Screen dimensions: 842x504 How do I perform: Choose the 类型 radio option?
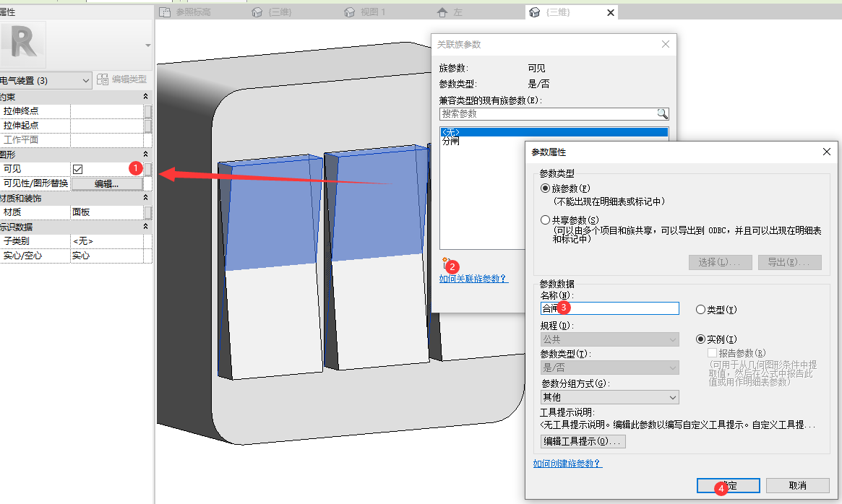tap(700, 310)
